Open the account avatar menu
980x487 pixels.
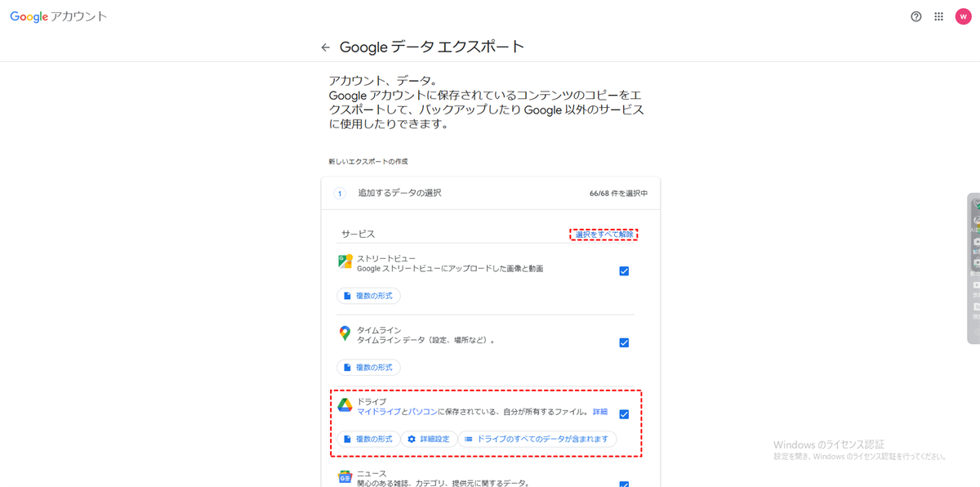coord(963,16)
